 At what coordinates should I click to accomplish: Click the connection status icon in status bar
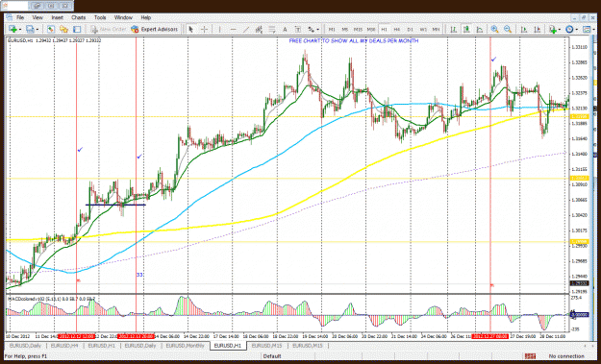pos(530,356)
